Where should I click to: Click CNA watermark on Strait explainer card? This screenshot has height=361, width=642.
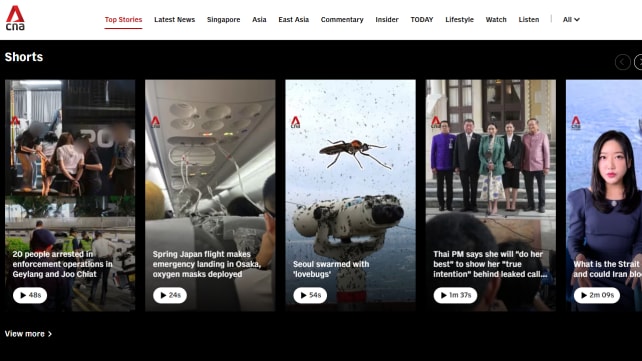coord(576,122)
